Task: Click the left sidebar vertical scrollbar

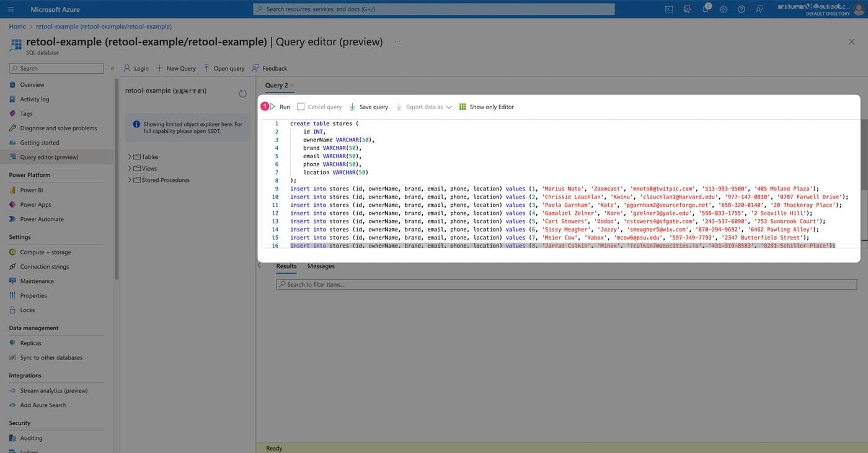Action: coord(116,186)
